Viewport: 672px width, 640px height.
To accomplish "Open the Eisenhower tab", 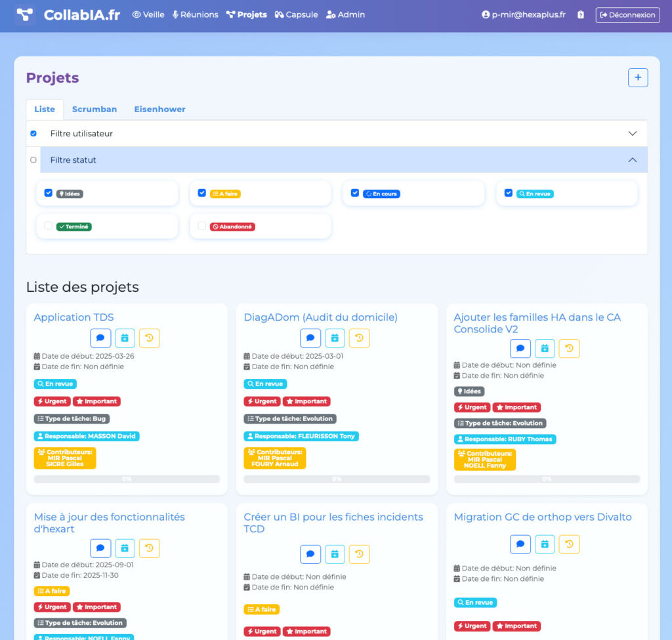I will point(159,110).
